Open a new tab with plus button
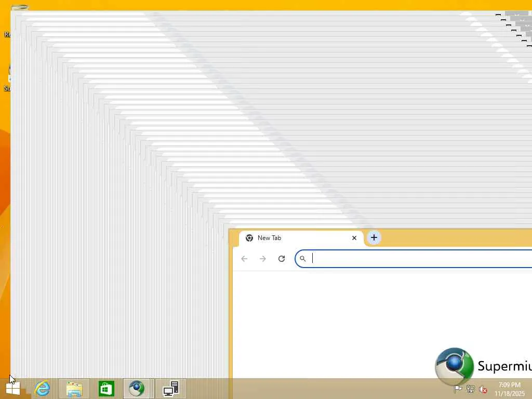 pos(374,238)
